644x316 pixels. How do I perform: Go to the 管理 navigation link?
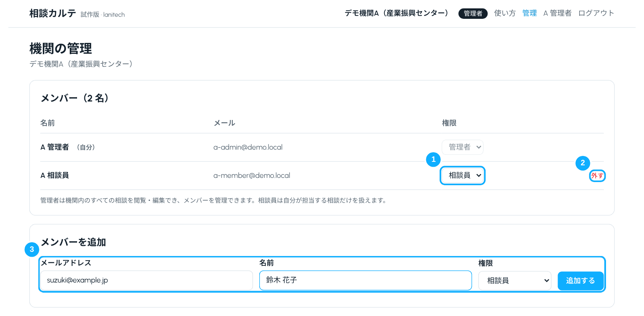[529, 13]
